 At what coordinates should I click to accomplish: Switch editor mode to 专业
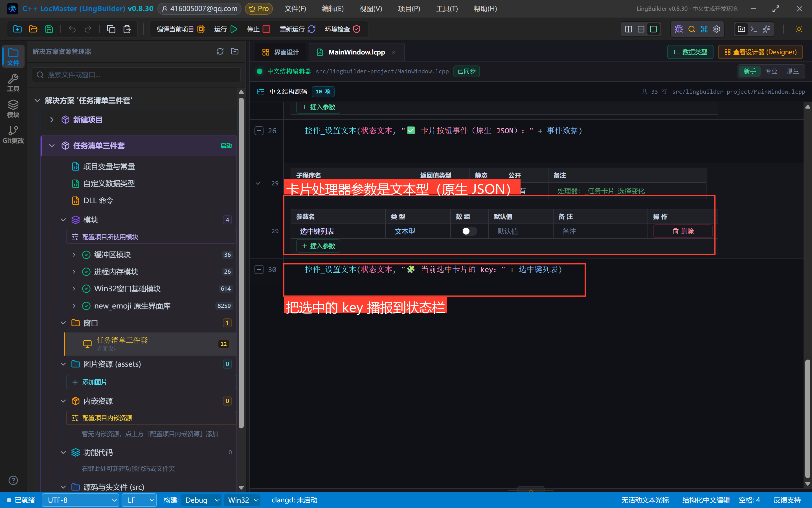tap(771, 71)
